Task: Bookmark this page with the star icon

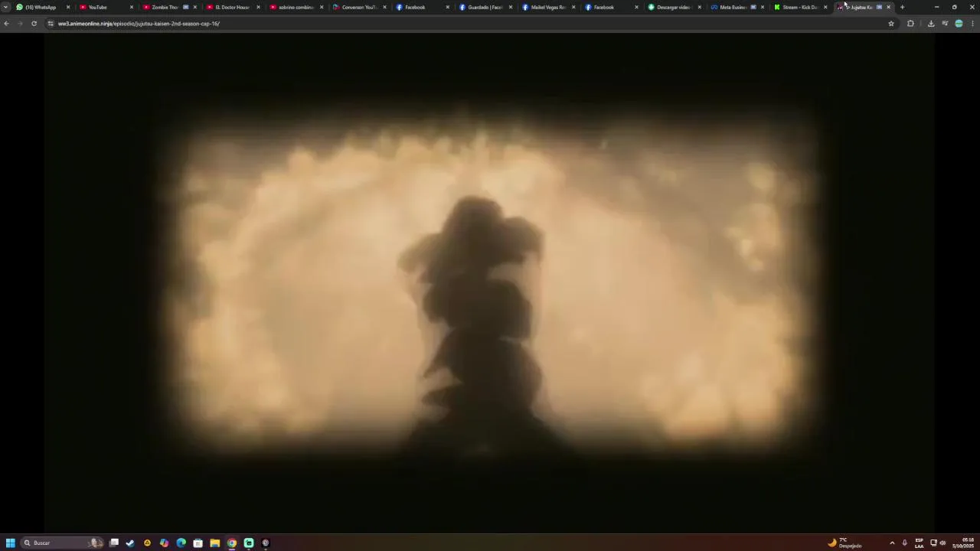Action: coord(891,24)
